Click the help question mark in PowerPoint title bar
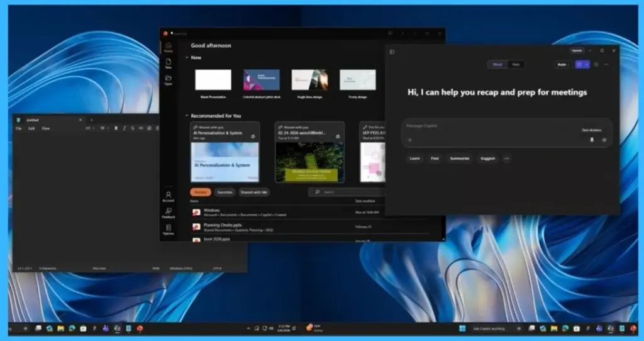 coord(402,33)
